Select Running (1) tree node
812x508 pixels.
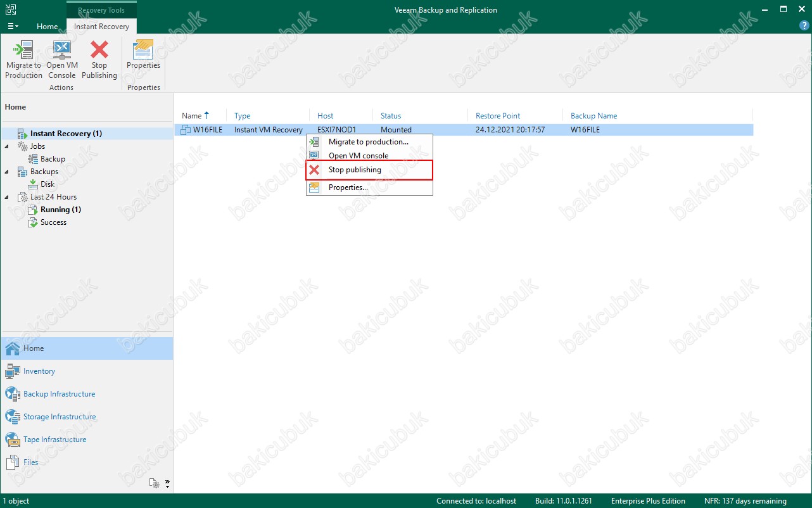(x=61, y=210)
